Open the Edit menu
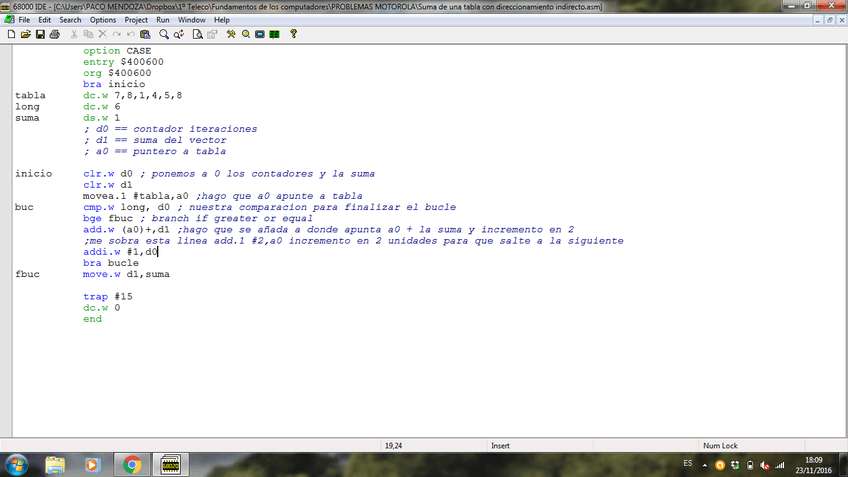 coord(44,20)
